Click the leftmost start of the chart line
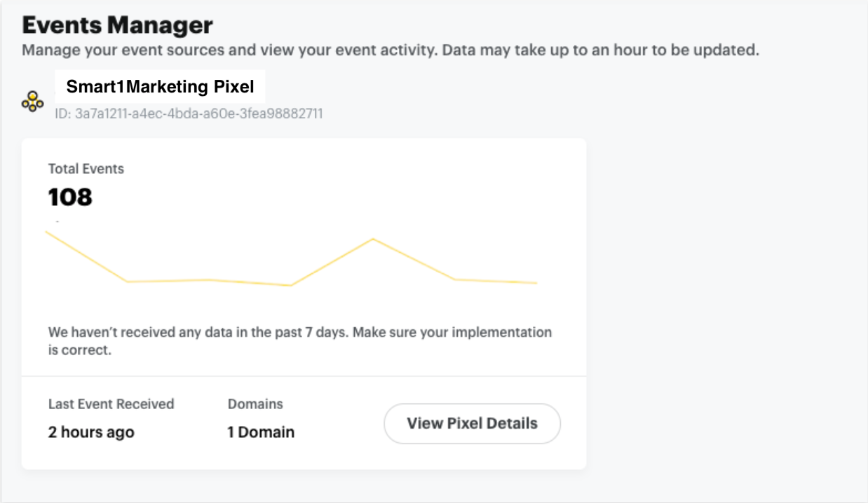This screenshot has width=868, height=503. point(48,233)
